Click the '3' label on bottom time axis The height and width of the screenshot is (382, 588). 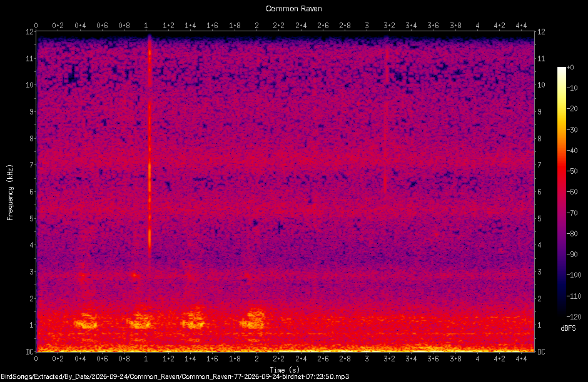click(367, 359)
